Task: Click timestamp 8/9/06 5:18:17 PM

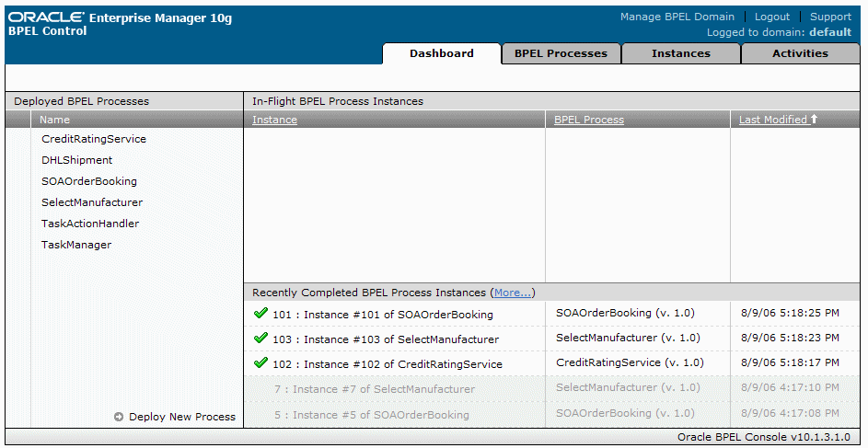Action: (790, 362)
